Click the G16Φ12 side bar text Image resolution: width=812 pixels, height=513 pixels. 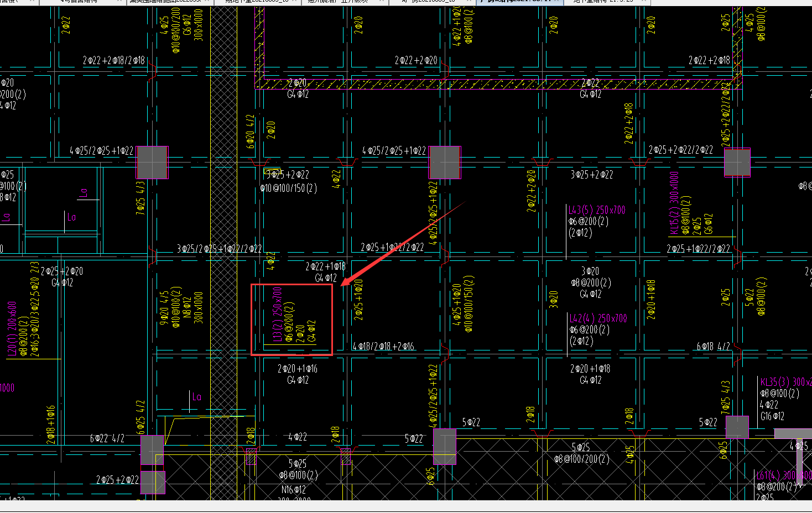pyautogui.click(x=773, y=416)
